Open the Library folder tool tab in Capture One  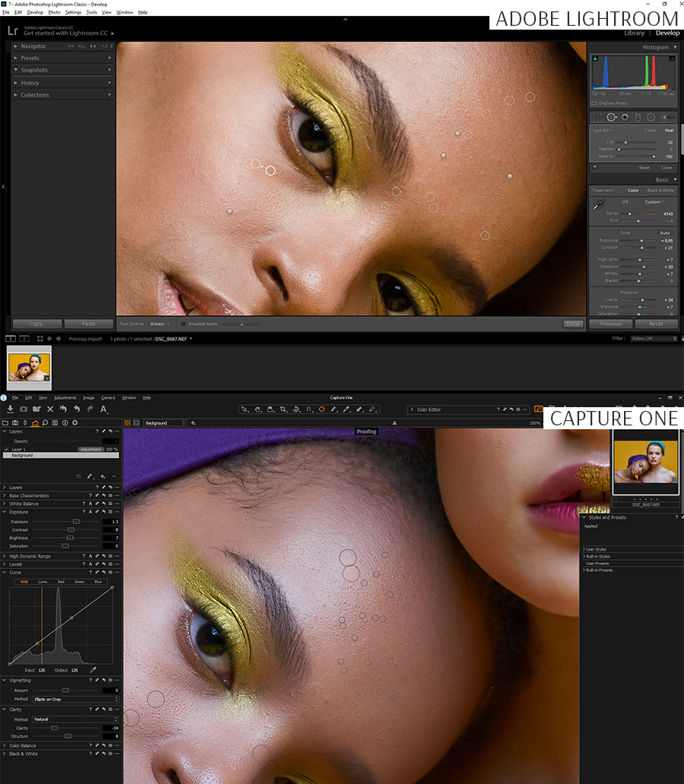coord(5,423)
